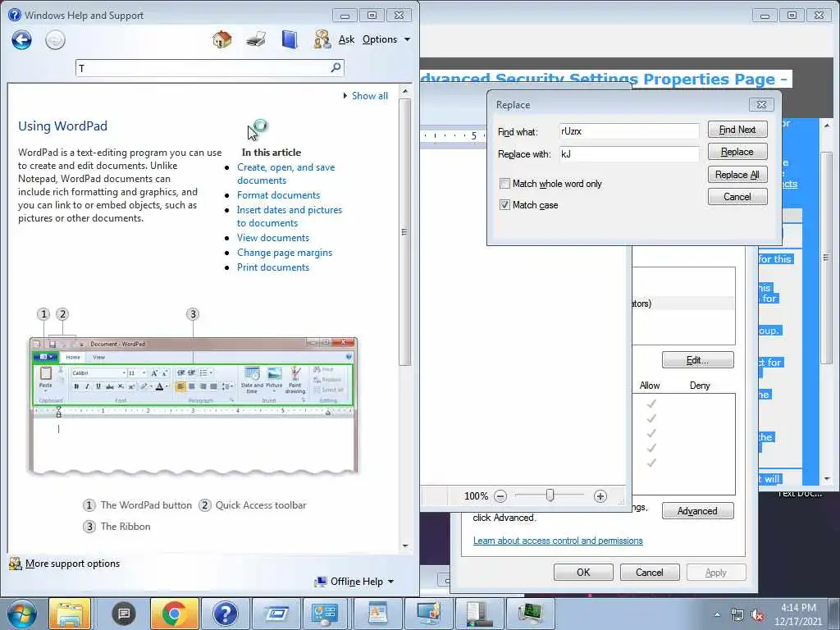
Task: Click the WordPad zoom slider handle
Action: click(550, 495)
